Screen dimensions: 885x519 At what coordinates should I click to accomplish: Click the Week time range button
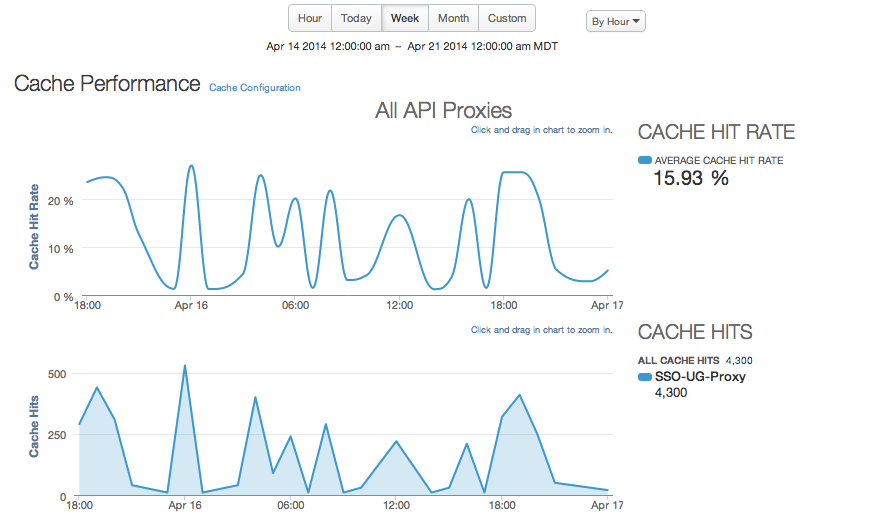pos(405,18)
